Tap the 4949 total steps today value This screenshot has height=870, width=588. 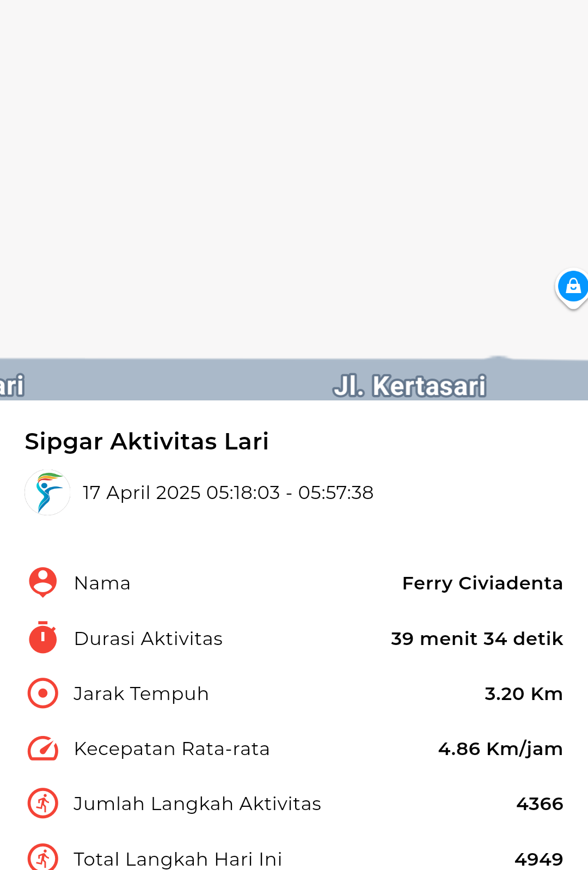click(538, 859)
